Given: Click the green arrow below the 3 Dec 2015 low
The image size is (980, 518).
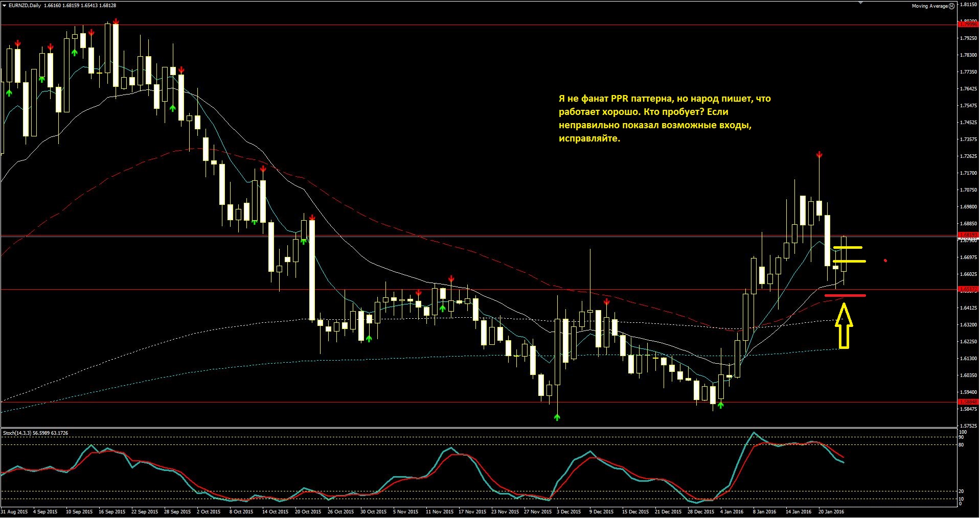Looking at the screenshot, I should [557, 417].
